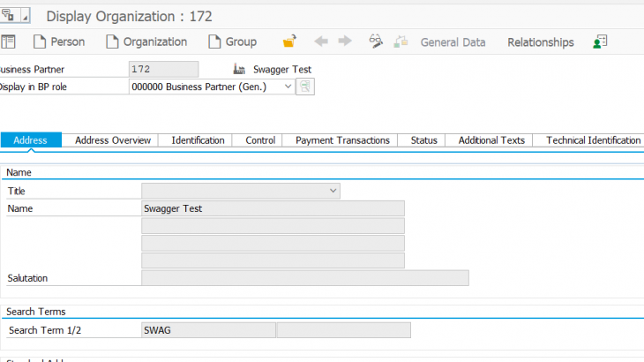Click the green person icon in the toolbar
Image resolution: width=644 pixels, height=362 pixels.
click(x=600, y=41)
